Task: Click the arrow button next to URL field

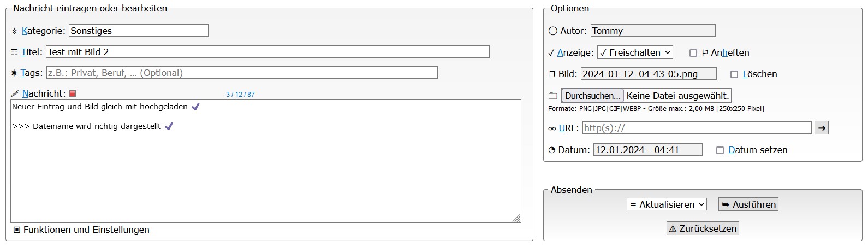Action: (822, 128)
